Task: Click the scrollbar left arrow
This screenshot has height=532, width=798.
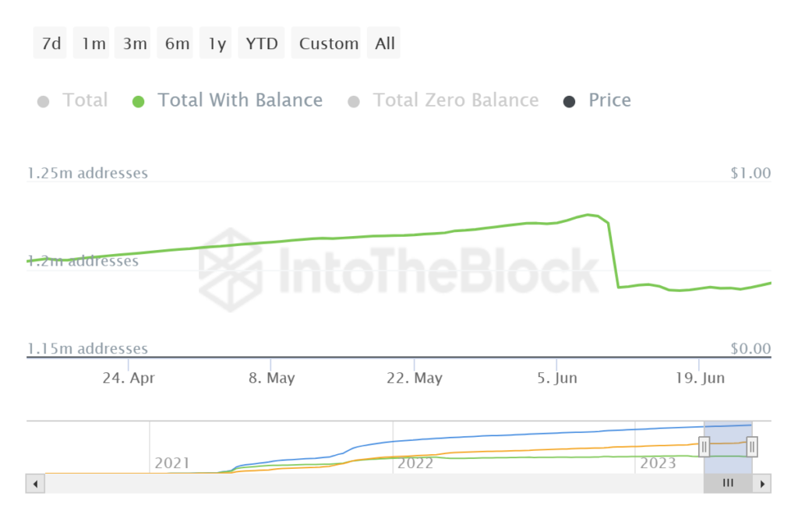Action: [35, 484]
